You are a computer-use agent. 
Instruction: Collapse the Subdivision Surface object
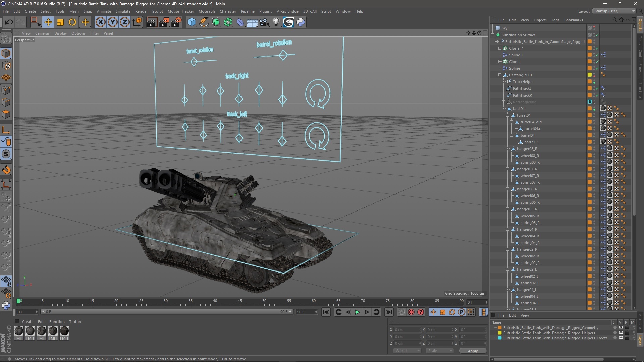tap(493, 35)
